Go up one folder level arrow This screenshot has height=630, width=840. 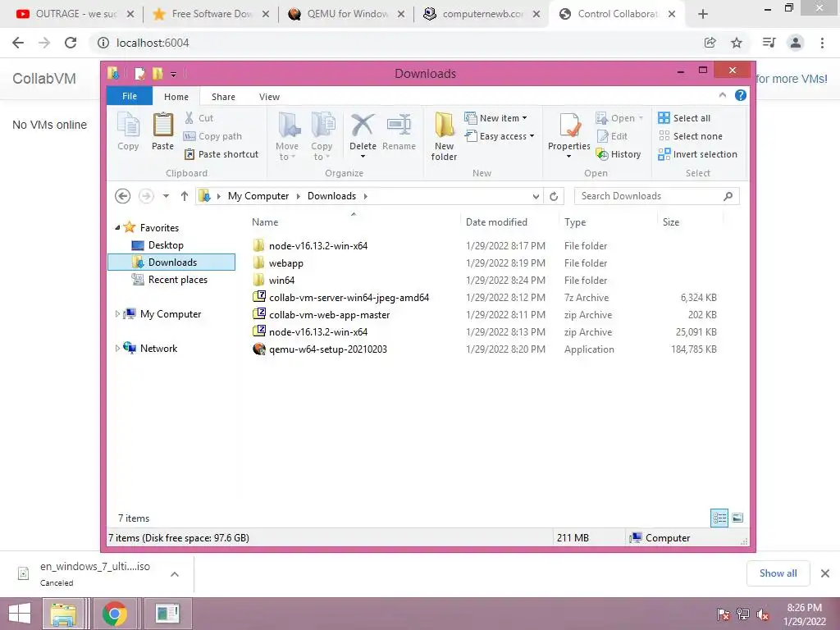pos(185,196)
